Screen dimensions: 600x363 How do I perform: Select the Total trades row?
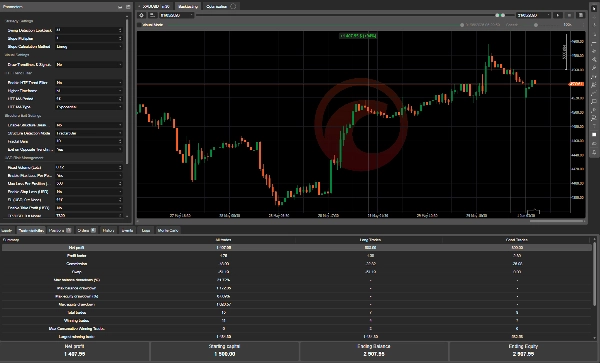[297, 313]
